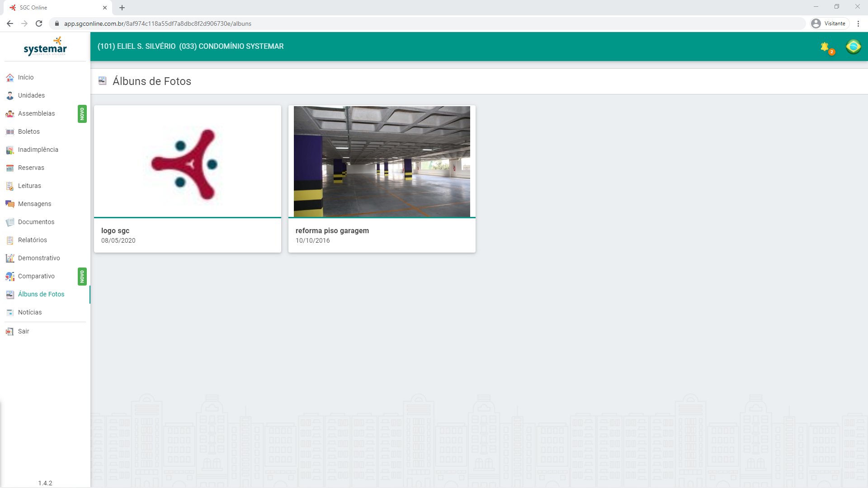Reload the page with refresh button
The image size is (868, 488).
pos(39,23)
